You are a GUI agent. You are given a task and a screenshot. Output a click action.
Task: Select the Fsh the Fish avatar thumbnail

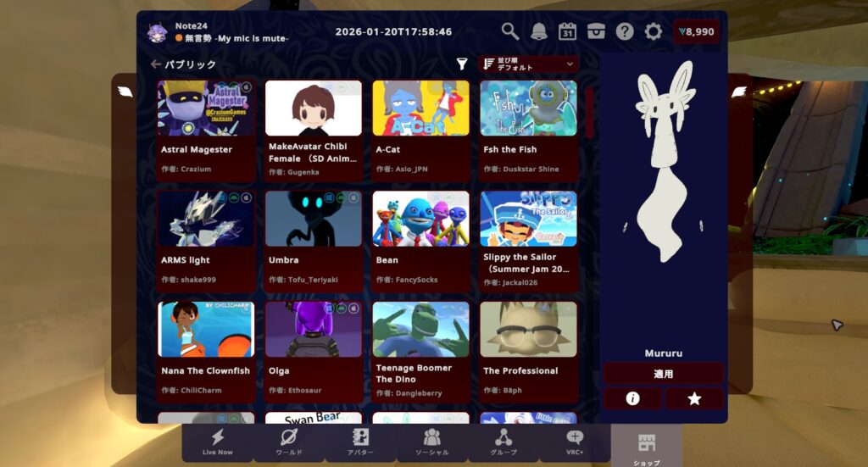pos(528,108)
